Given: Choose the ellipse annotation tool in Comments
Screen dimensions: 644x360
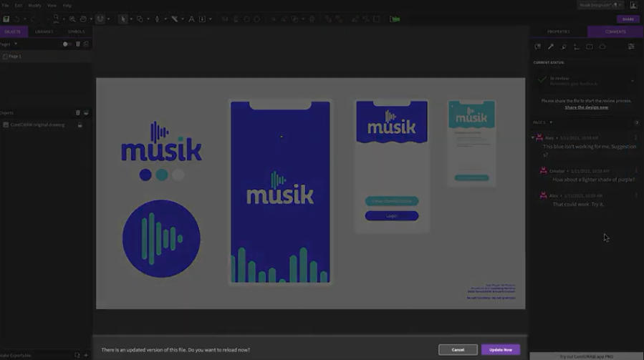Looking at the screenshot, I should point(602,47).
